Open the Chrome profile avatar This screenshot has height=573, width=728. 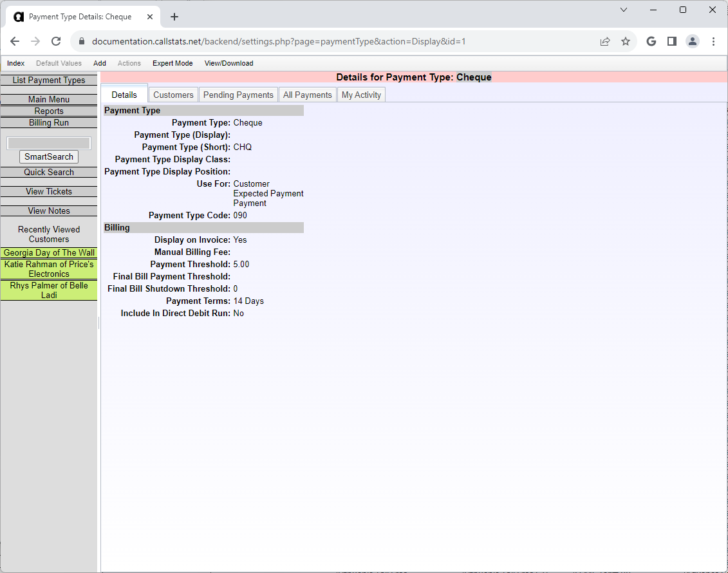(692, 41)
